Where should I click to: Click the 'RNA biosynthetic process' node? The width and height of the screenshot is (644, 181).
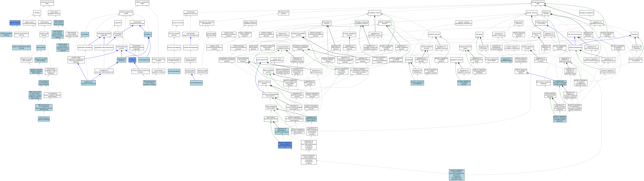coord(264,83)
